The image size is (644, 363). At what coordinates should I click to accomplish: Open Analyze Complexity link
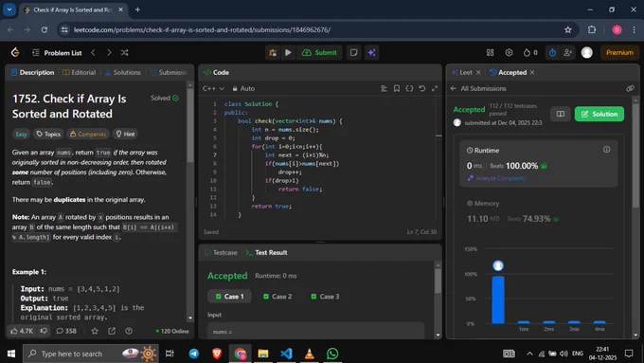[496, 178]
